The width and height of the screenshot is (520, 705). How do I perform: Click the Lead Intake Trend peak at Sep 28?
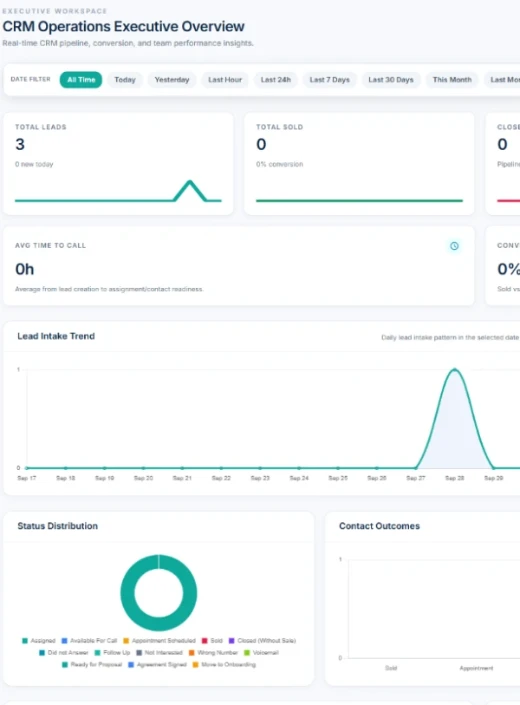pos(455,370)
